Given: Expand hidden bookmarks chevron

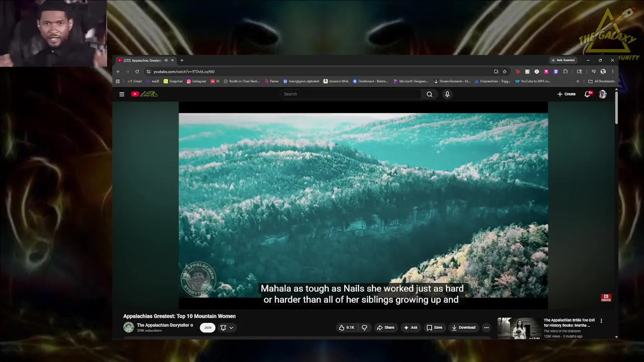Looking at the screenshot, I should 578,81.
